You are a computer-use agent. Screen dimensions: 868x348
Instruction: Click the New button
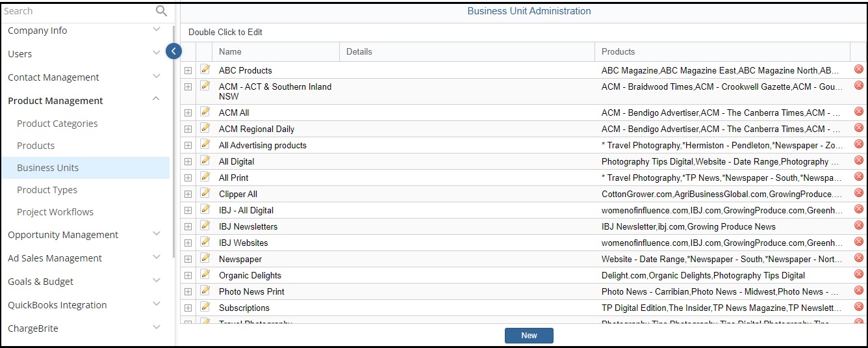[529, 336]
